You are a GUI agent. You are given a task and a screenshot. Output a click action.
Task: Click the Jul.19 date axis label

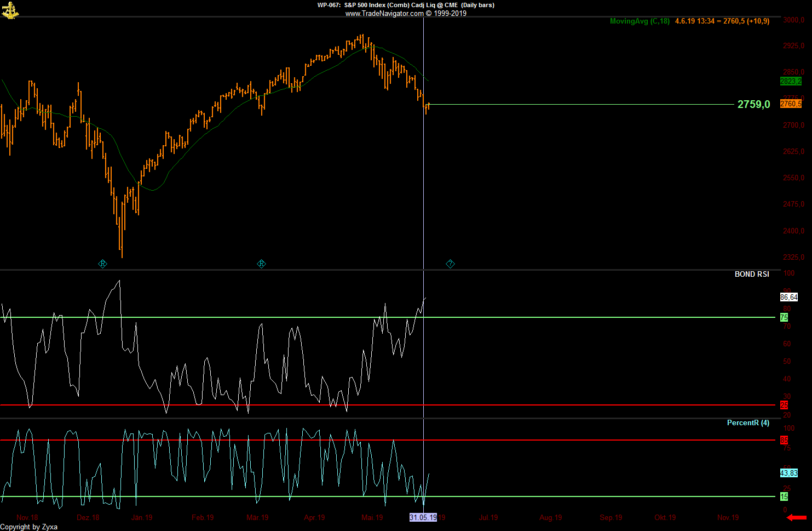(x=488, y=517)
